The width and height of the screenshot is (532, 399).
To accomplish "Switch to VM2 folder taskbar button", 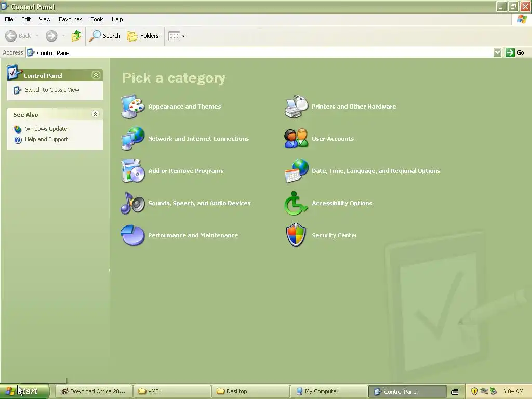I will pyautogui.click(x=171, y=391).
